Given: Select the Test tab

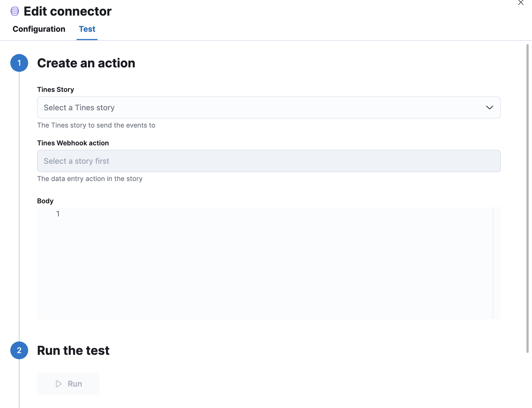Looking at the screenshot, I should click(x=87, y=29).
